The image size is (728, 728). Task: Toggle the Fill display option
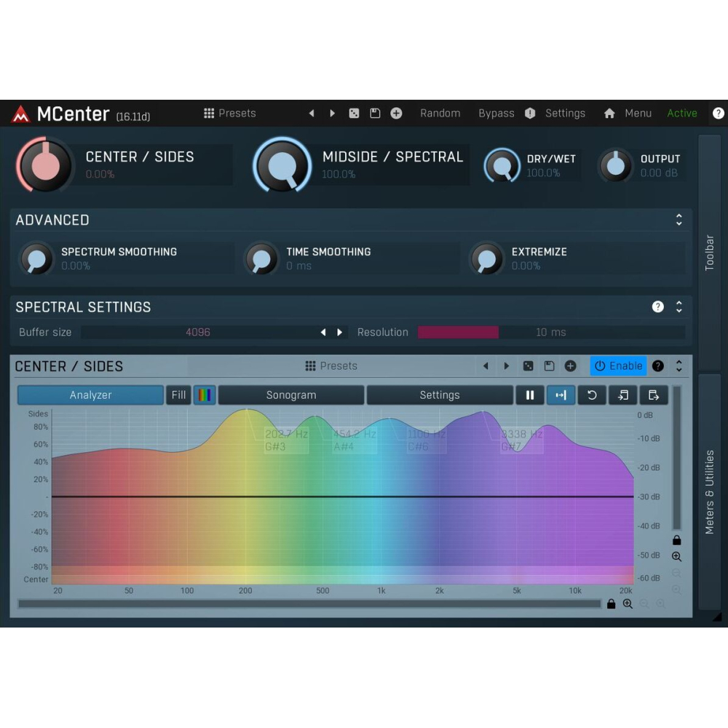click(x=178, y=395)
